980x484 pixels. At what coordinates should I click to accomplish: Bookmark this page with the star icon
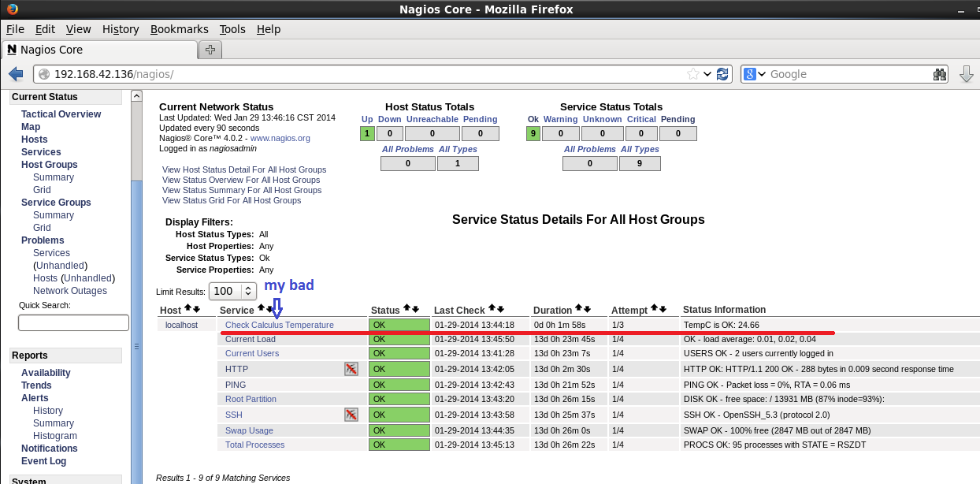coord(693,74)
